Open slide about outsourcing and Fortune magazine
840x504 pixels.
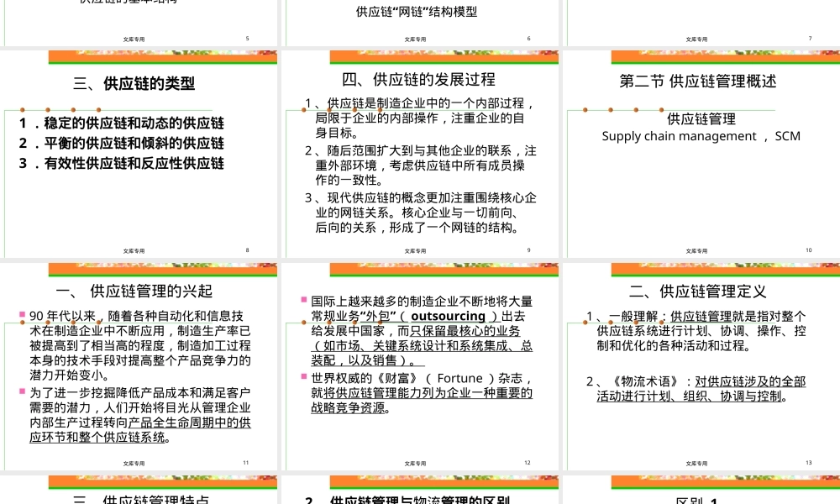click(x=419, y=366)
